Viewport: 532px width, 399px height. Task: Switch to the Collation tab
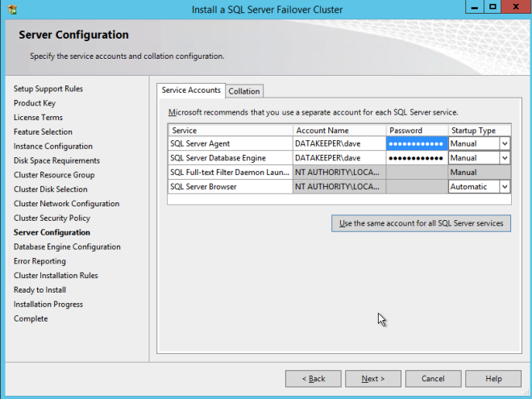coord(244,91)
